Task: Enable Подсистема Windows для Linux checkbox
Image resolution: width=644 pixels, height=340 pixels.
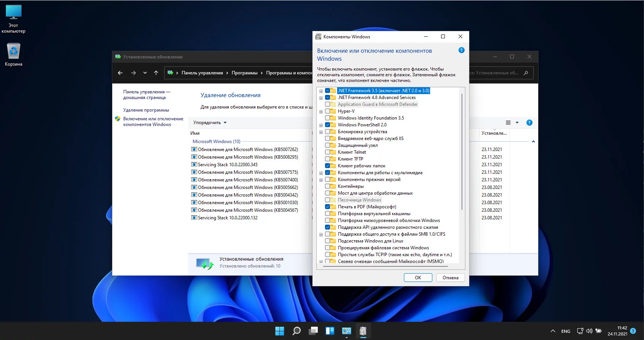Action: coord(327,241)
